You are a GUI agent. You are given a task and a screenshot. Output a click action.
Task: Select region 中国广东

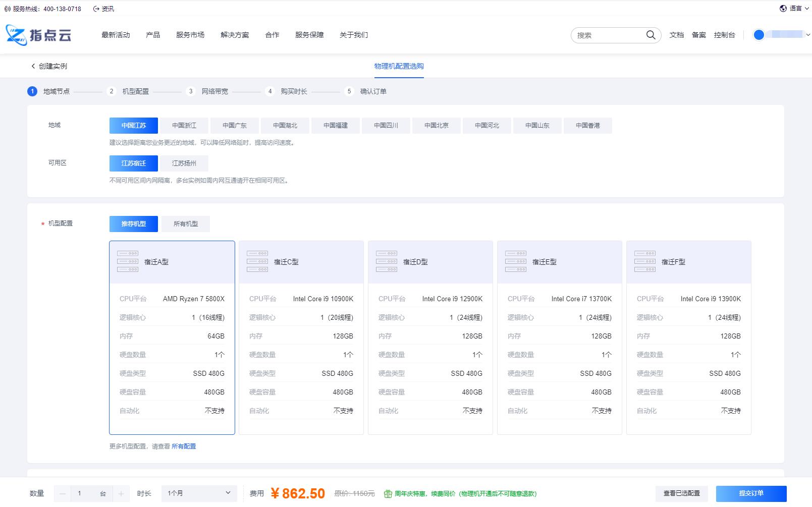(235, 126)
